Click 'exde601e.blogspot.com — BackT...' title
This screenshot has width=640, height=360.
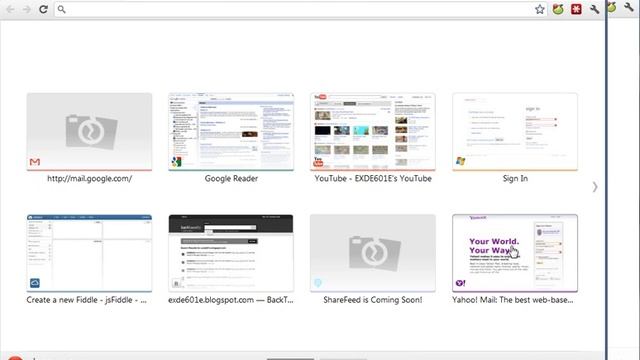pyautogui.click(x=231, y=300)
